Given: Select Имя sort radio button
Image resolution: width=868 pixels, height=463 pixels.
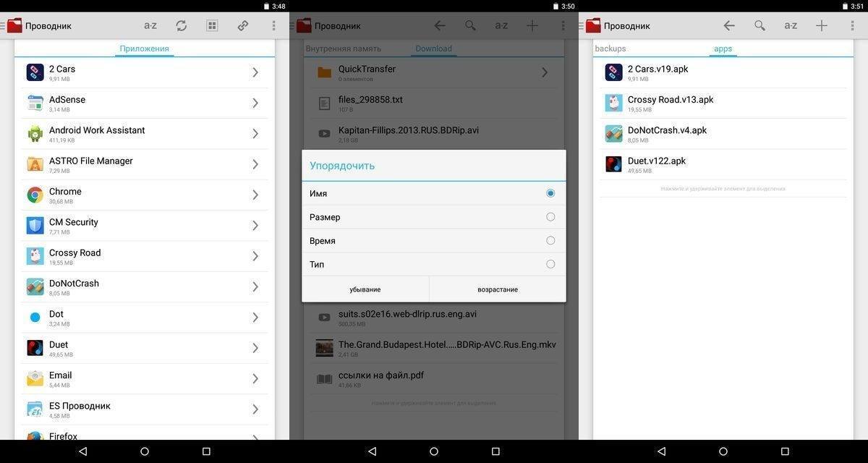Looking at the screenshot, I should point(550,193).
